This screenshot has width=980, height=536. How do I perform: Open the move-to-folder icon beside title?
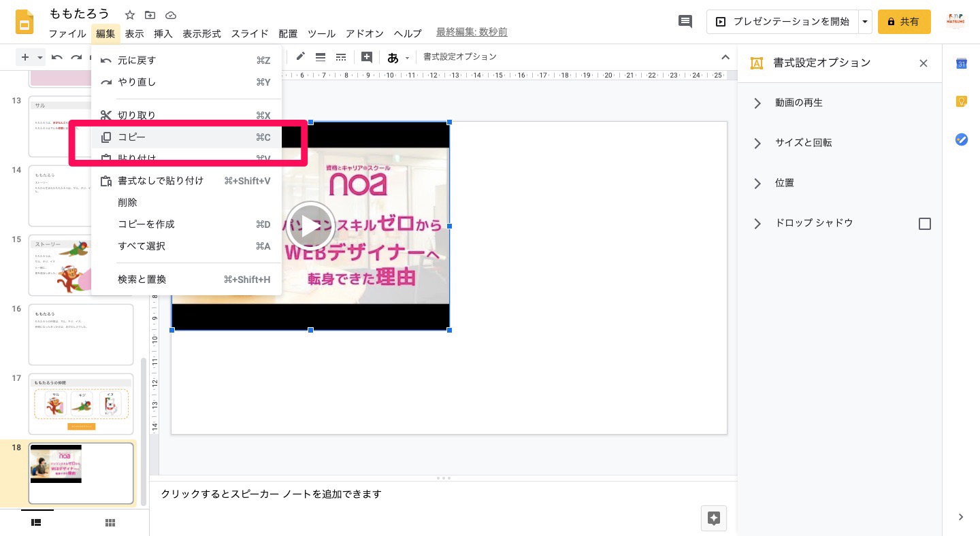coord(150,15)
